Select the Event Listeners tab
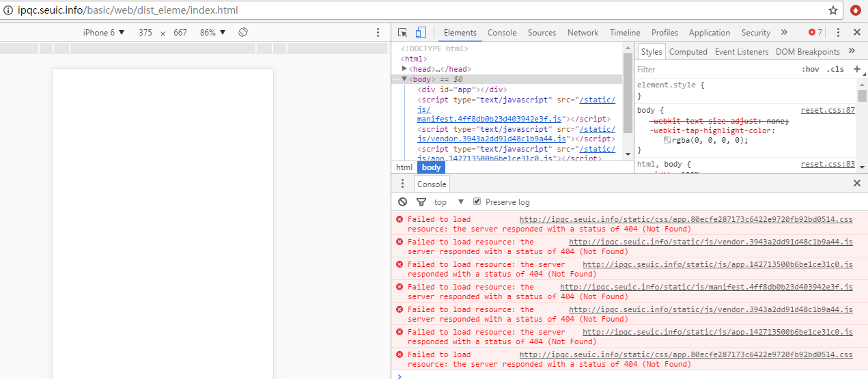Screen dimensions: 868x379 pyautogui.click(x=742, y=52)
